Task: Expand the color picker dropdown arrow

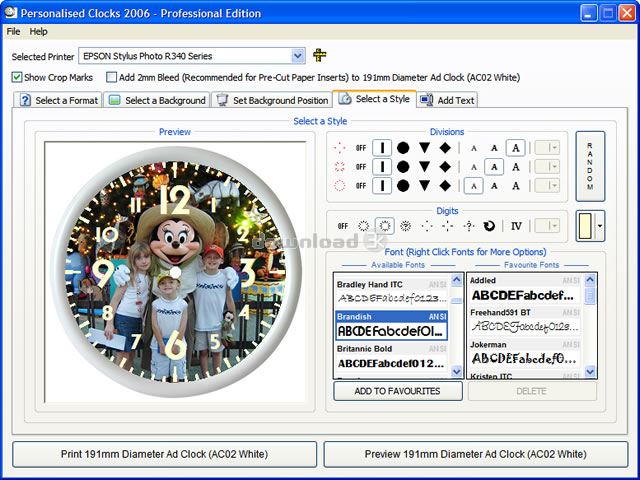Action: (x=598, y=226)
